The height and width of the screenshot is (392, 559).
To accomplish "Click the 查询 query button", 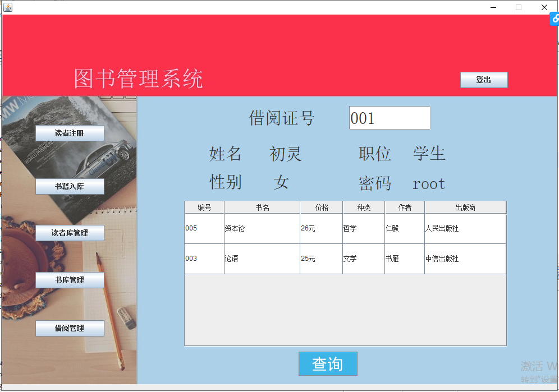I will 328,364.
